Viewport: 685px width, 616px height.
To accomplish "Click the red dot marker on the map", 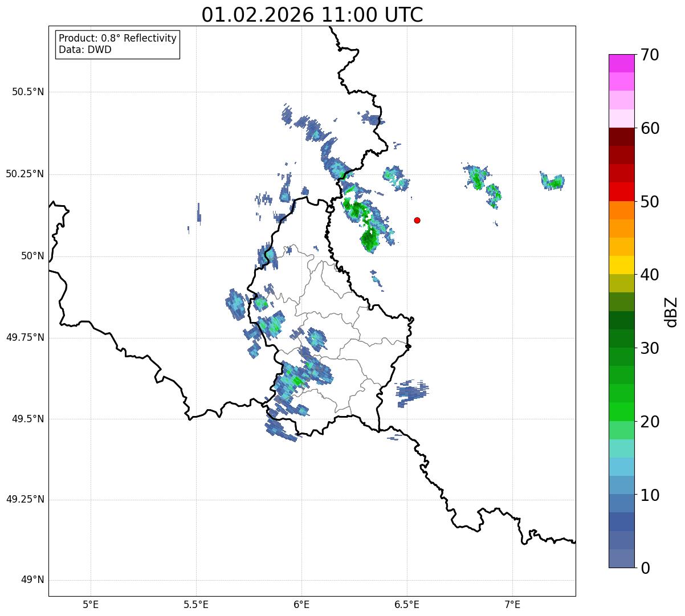I will [x=417, y=220].
